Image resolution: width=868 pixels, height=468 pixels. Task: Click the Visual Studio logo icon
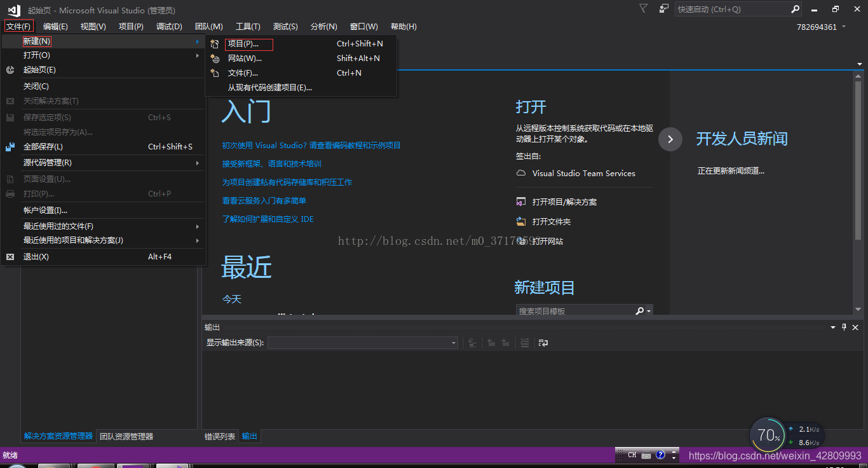pos(13,10)
